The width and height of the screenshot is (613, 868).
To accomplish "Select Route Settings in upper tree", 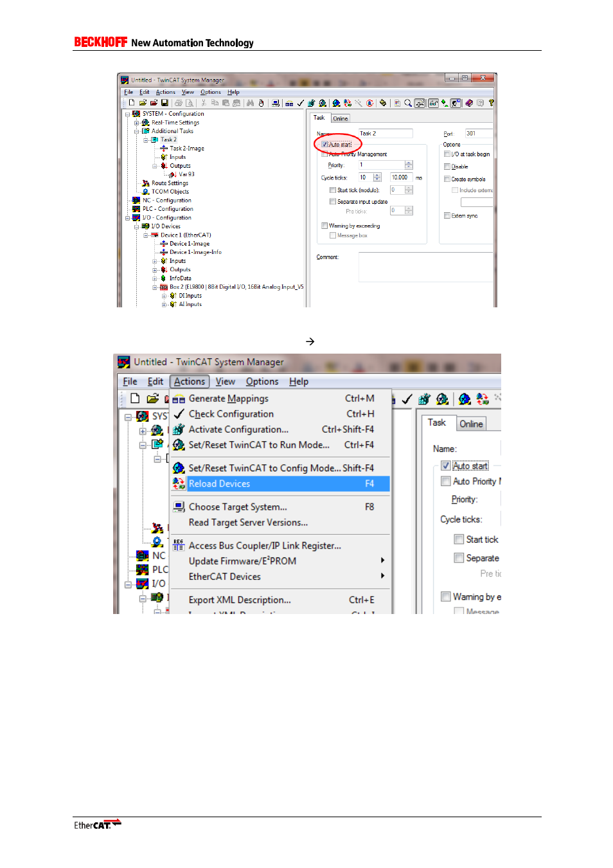I will pos(170,183).
